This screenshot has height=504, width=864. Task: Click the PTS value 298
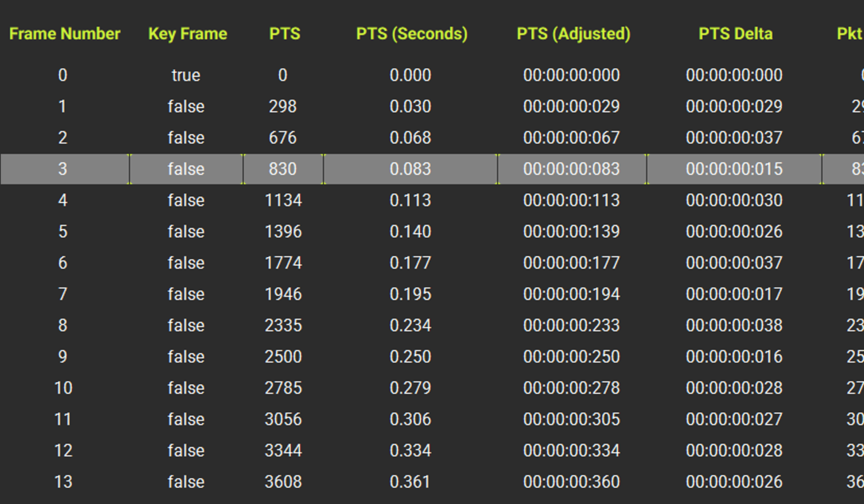click(283, 106)
